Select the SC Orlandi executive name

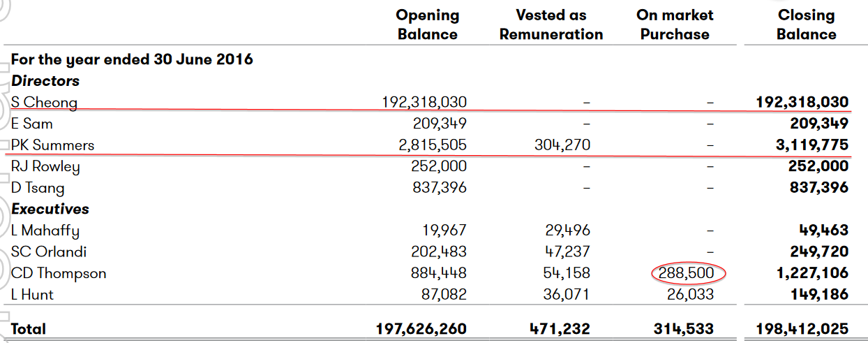pyautogui.click(x=49, y=252)
